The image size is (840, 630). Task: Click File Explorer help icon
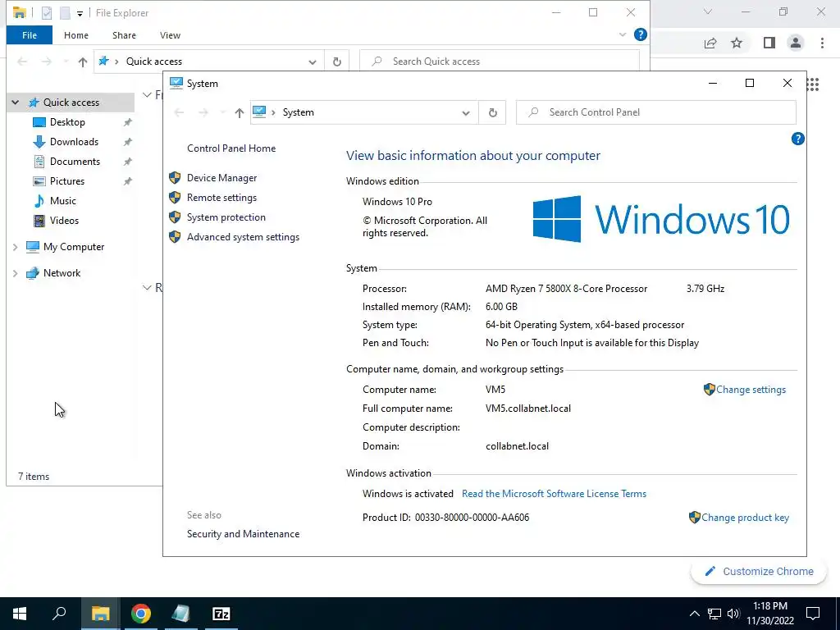point(640,34)
